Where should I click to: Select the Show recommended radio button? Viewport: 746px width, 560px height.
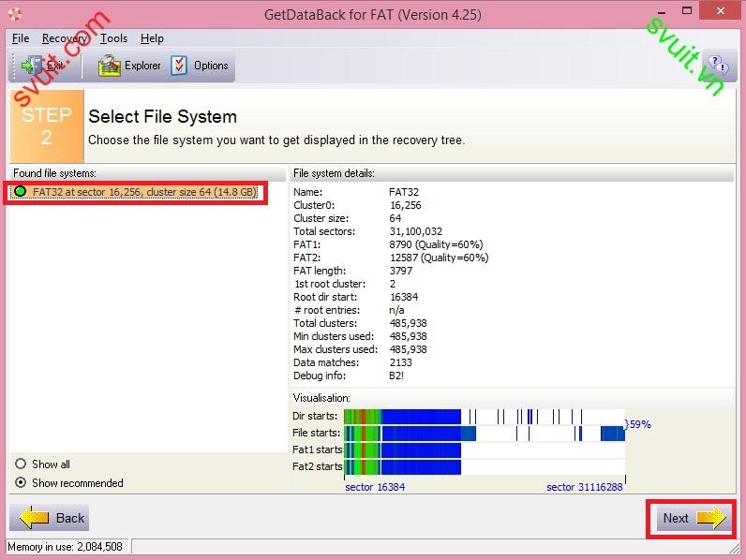pos(21,482)
